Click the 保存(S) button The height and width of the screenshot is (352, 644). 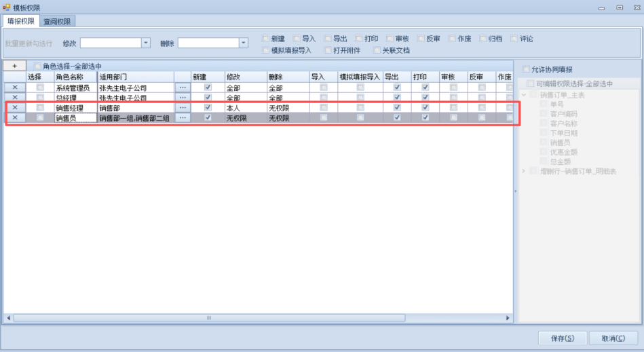(561, 338)
